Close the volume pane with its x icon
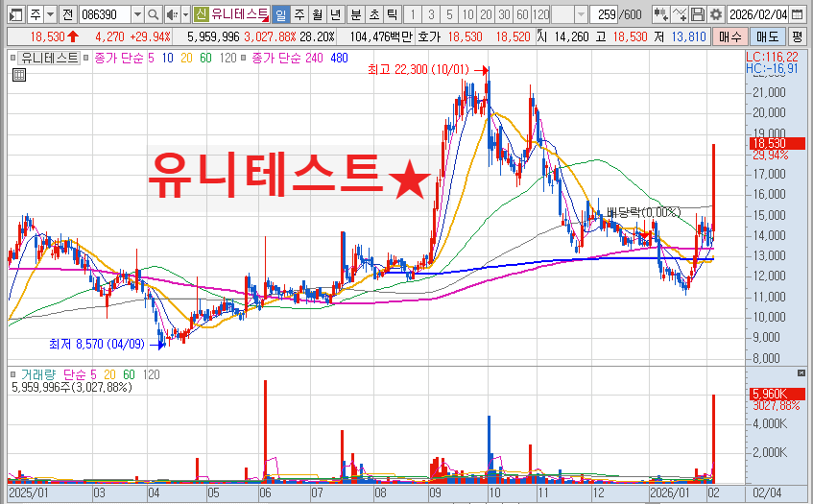The width and height of the screenshot is (813, 504). 801,372
